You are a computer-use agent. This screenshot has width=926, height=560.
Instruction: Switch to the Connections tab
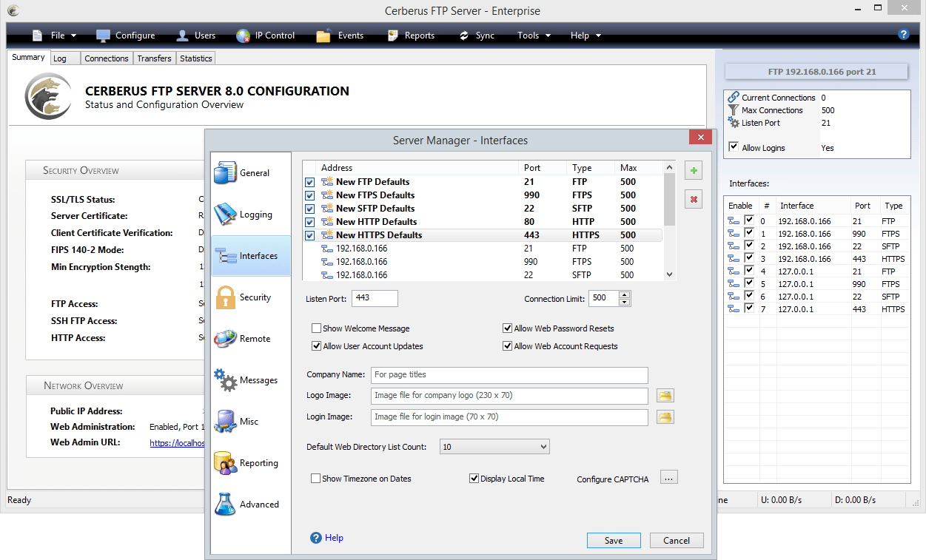click(106, 58)
